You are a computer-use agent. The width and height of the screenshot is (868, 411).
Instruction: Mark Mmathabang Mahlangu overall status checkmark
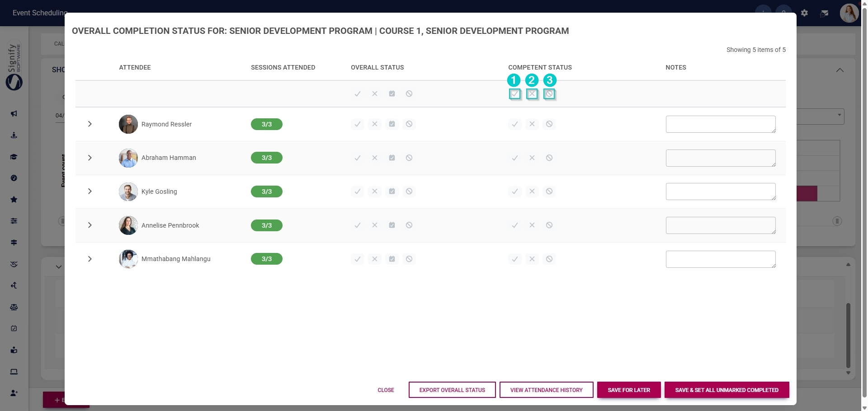click(357, 259)
